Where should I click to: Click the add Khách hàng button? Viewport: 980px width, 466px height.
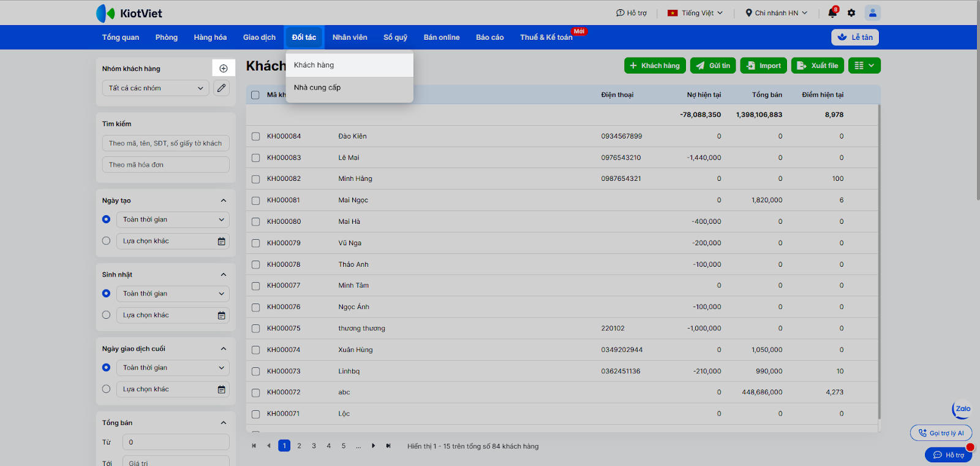(x=655, y=66)
